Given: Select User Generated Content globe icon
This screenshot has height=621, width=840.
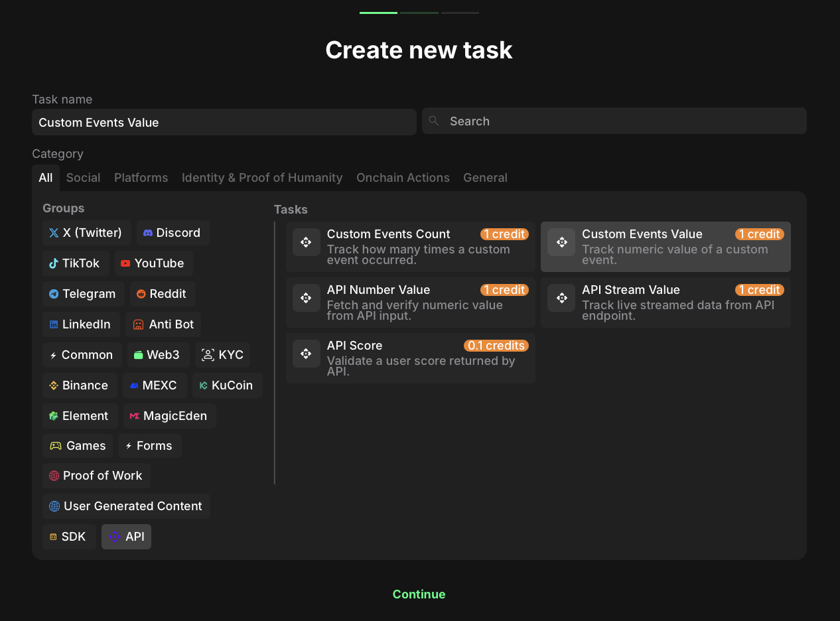Looking at the screenshot, I should click(54, 506).
